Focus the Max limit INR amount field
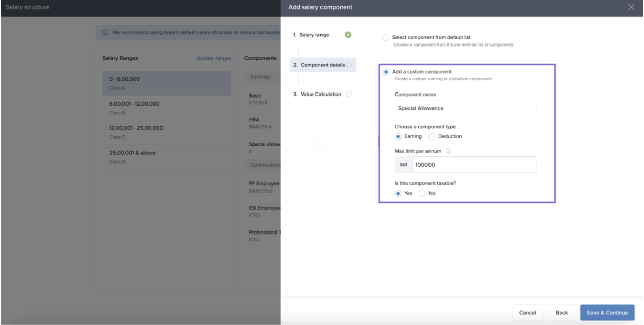Screen dimensions: 644x325 [x=473, y=165]
